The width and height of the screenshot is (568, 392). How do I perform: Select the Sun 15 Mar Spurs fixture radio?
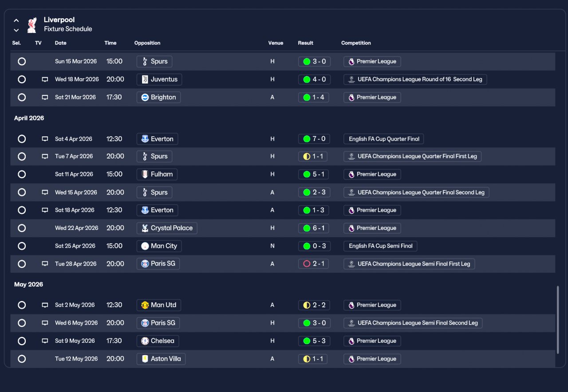(22, 62)
